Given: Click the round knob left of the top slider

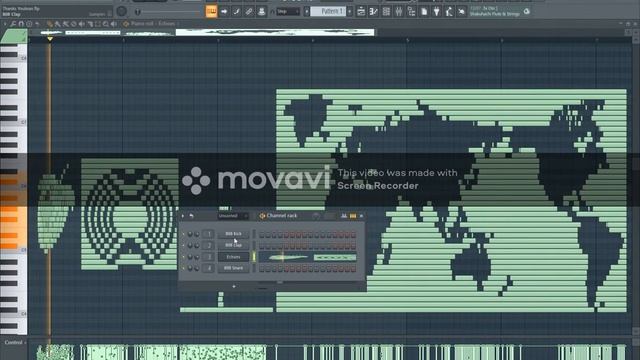Looking at the screenshot, I should [x=121, y=11].
